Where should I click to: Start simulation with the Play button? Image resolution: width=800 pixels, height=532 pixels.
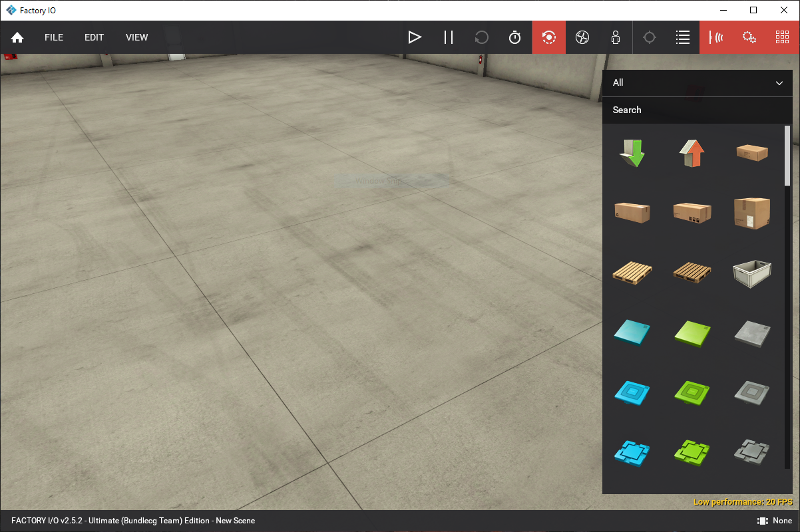coord(415,37)
